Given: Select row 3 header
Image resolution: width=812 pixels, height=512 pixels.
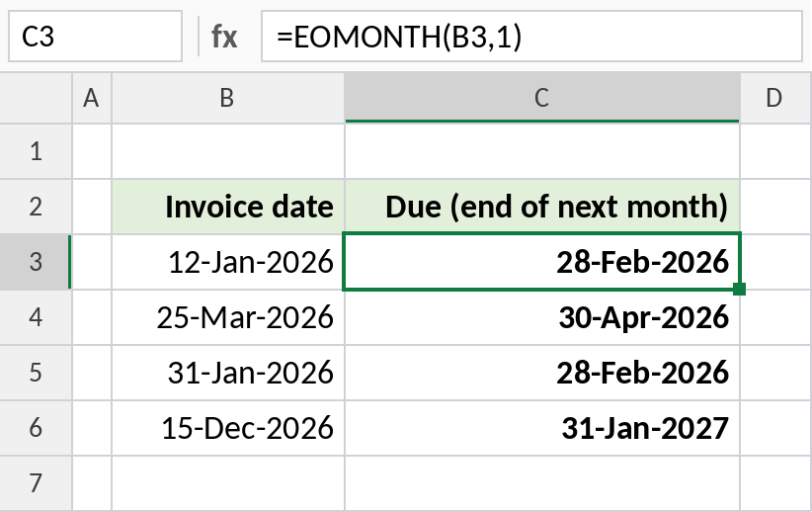Looking at the screenshot, I should tap(36, 262).
